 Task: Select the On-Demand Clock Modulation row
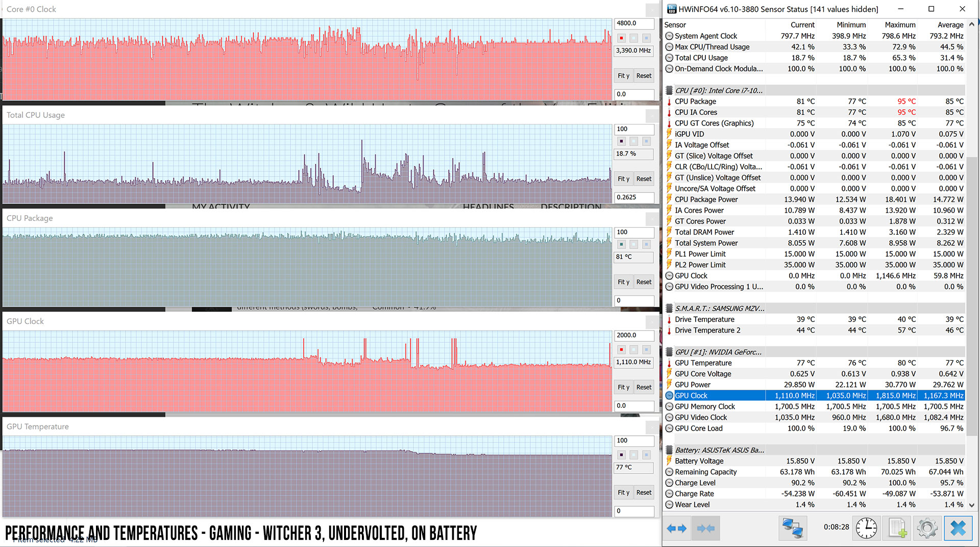point(815,69)
